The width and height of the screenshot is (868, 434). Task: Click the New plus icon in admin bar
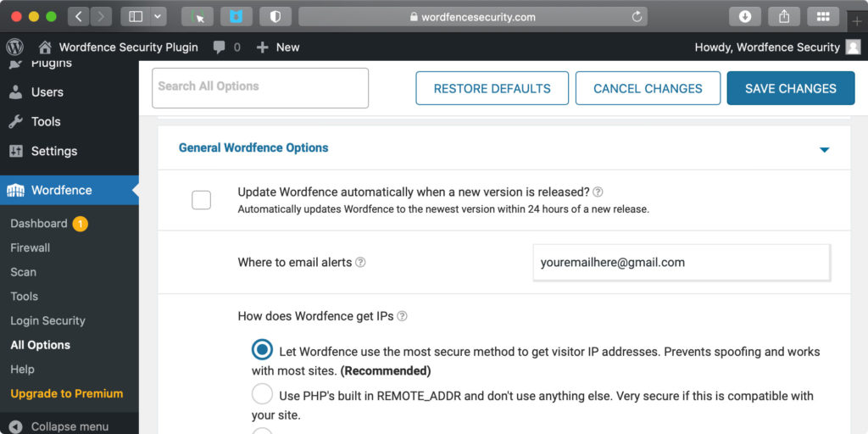click(263, 47)
